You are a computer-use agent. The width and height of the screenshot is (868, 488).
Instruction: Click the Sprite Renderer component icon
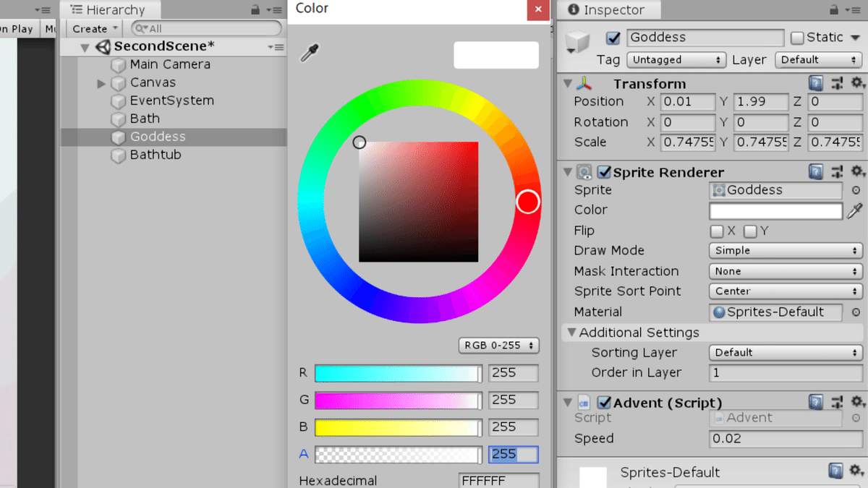coord(584,172)
